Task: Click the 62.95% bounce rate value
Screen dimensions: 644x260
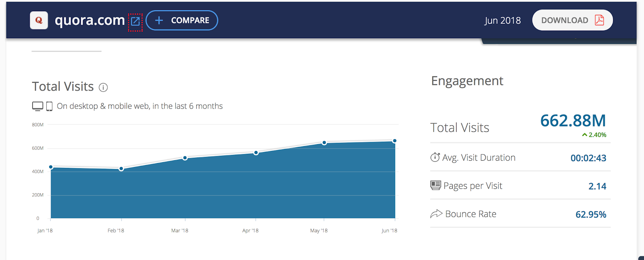Action: point(591,214)
